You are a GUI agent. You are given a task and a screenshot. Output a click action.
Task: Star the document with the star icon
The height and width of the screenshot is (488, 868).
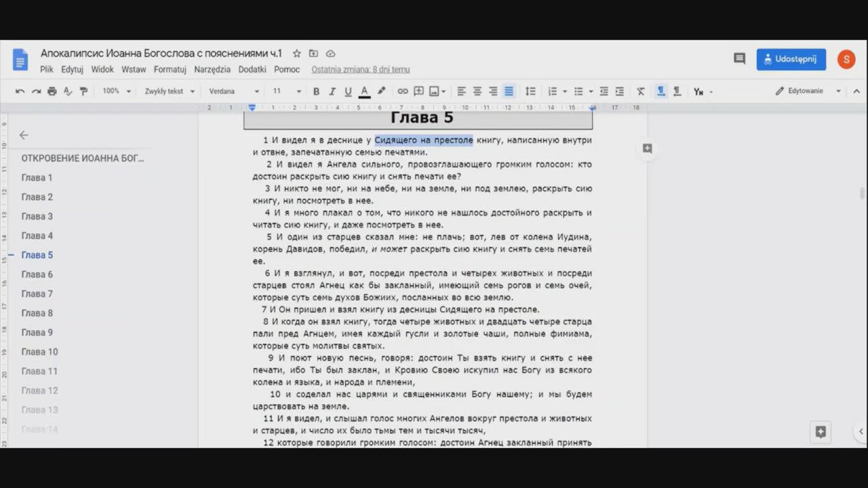point(296,54)
